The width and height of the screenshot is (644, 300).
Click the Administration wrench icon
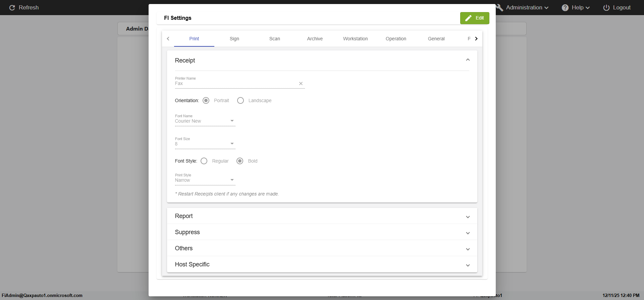(x=499, y=7)
